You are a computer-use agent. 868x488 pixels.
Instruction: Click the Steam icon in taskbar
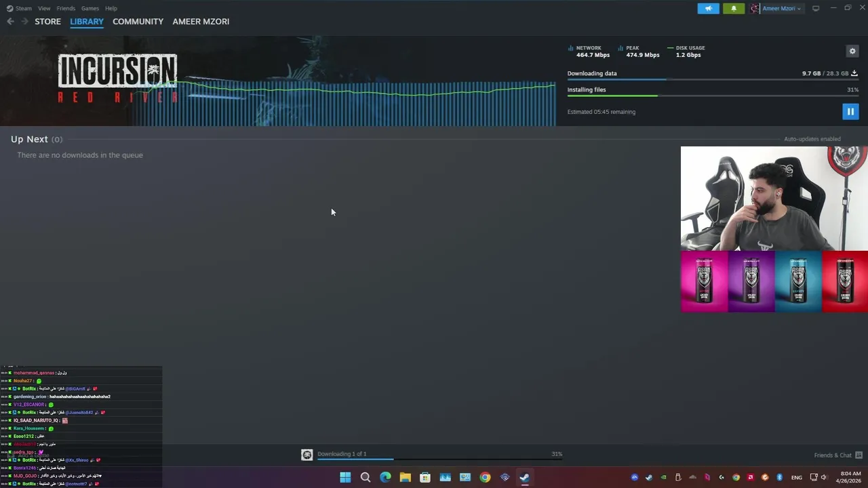coord(524,477)
